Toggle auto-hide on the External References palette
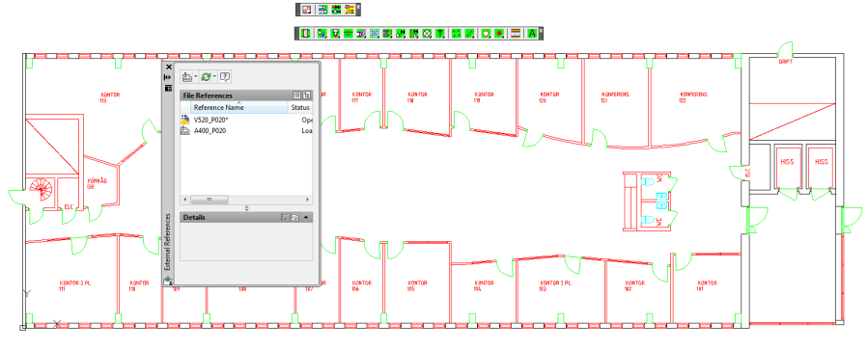 168,77
